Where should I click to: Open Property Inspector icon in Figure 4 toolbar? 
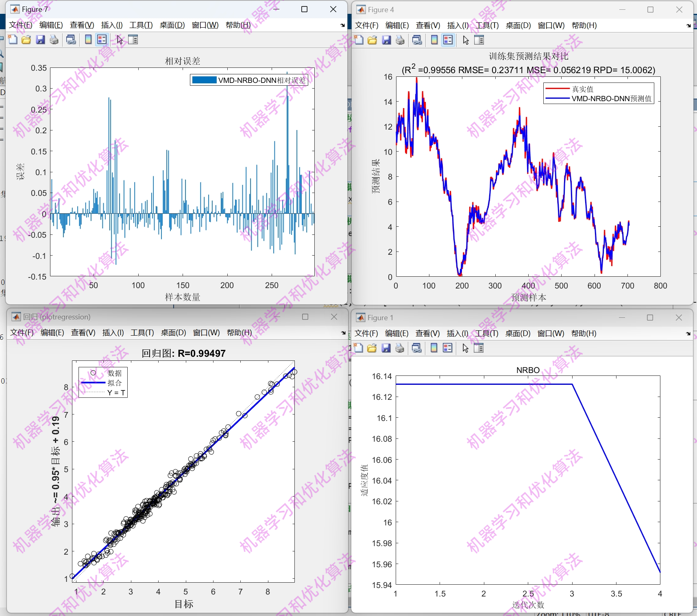pos(479,40)
